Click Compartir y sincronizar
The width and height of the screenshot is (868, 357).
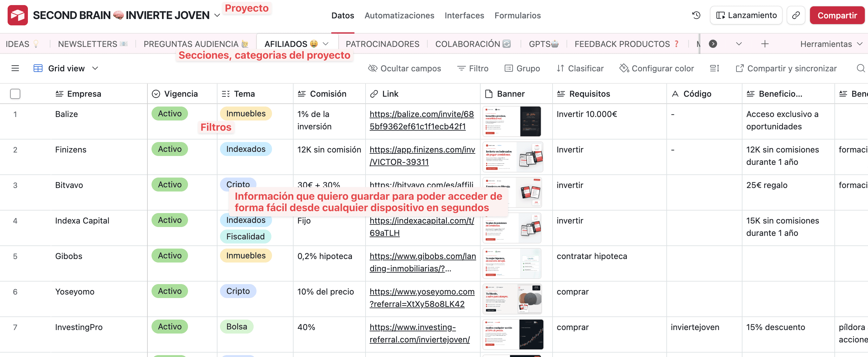[x=786, y=68]
